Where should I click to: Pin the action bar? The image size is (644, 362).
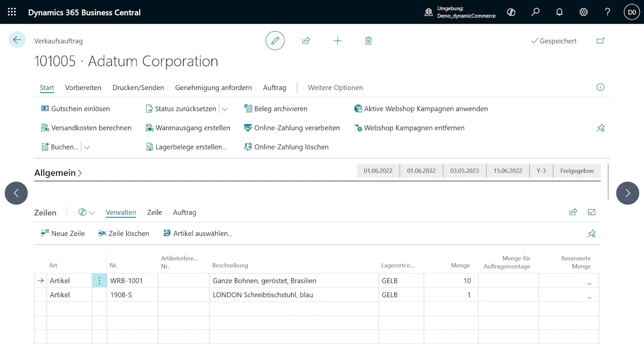pos(601,128)
